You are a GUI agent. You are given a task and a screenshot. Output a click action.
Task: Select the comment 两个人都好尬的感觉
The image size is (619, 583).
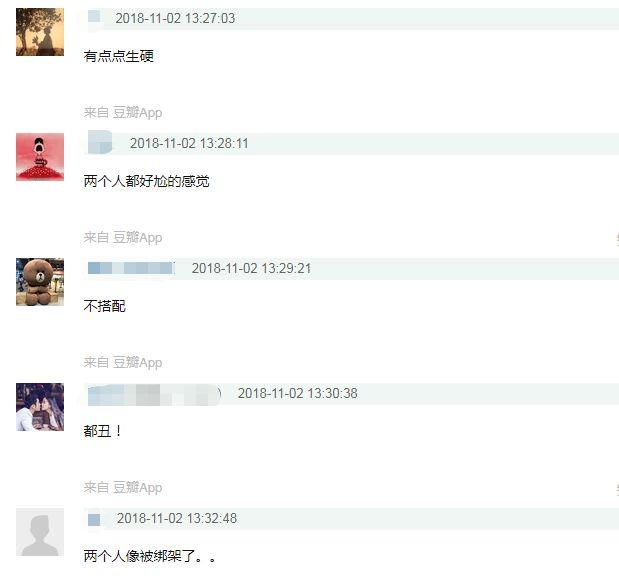146,181
